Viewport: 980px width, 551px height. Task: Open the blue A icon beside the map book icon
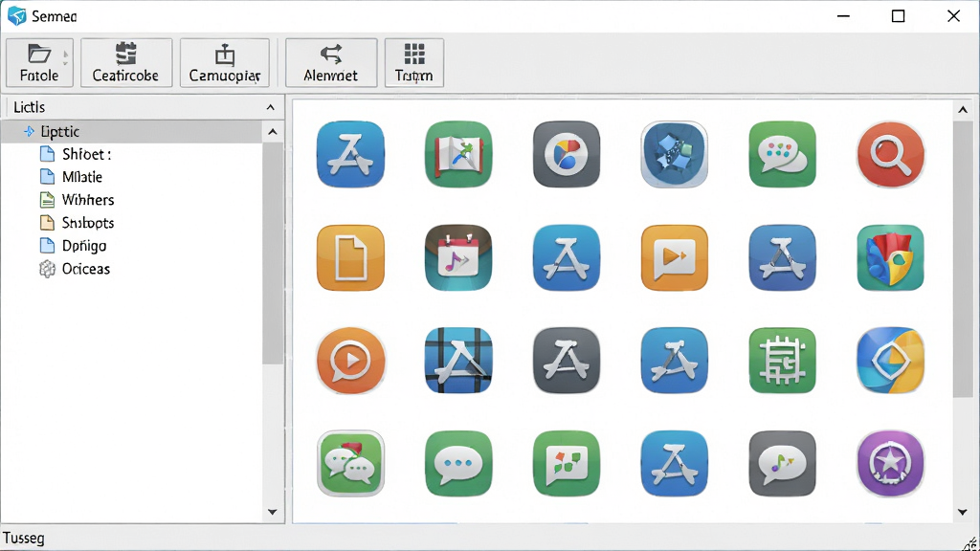(350, 154)
